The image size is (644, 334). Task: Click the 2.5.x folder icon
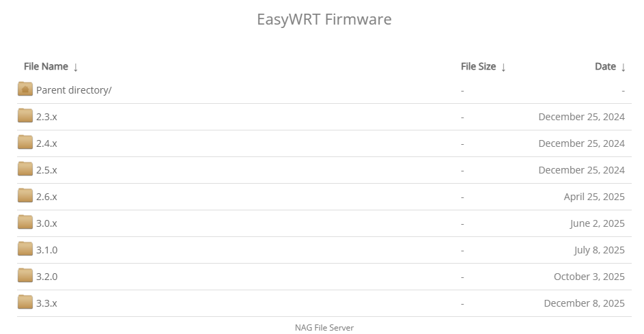25,169
